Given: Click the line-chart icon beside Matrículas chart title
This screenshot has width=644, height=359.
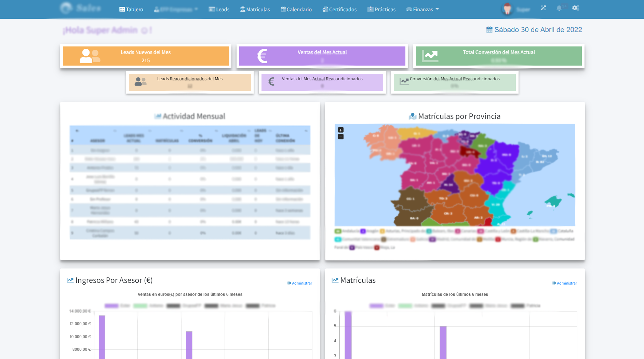Looking at the screenshot, I should (x=335, y=280).
